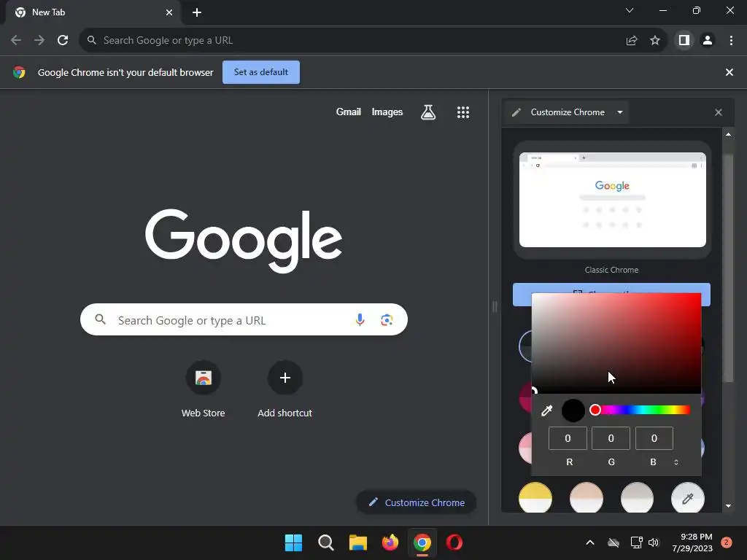Viewport: 747px width, 560px height.
Task: Launch Opera from the taskbar
Action: (x=454, y=542)
